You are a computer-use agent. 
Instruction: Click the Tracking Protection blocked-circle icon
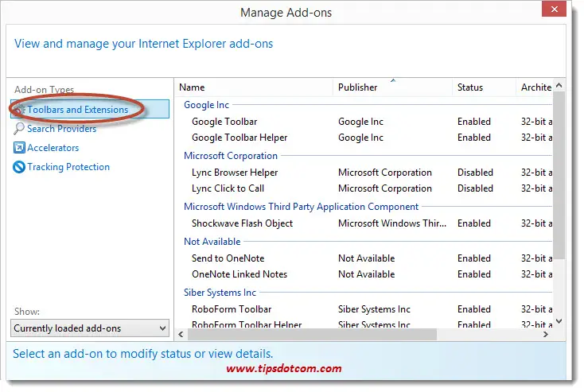19,167
